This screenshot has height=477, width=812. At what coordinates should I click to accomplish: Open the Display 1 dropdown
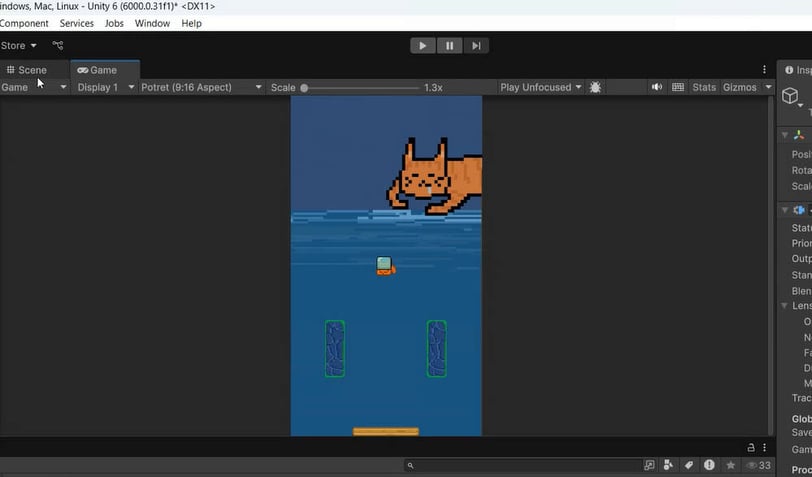pyautogui.click(x=106, y=87)
